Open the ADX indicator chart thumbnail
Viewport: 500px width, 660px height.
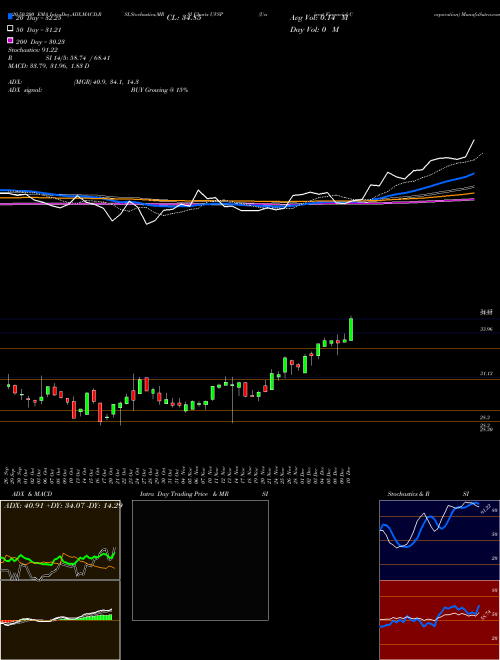[60, 540]
